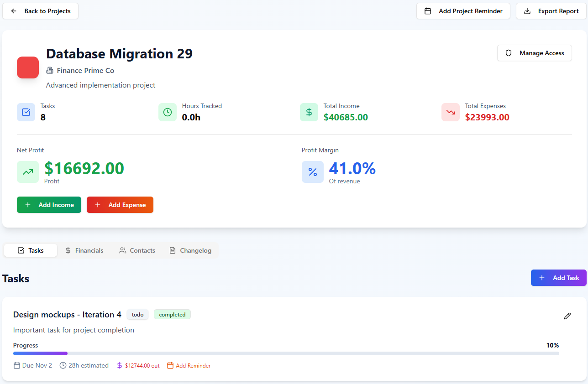Click the Add Reminder link on the task
The height and width of the screenshot is (384, 588).
click(x=189, y=365)
